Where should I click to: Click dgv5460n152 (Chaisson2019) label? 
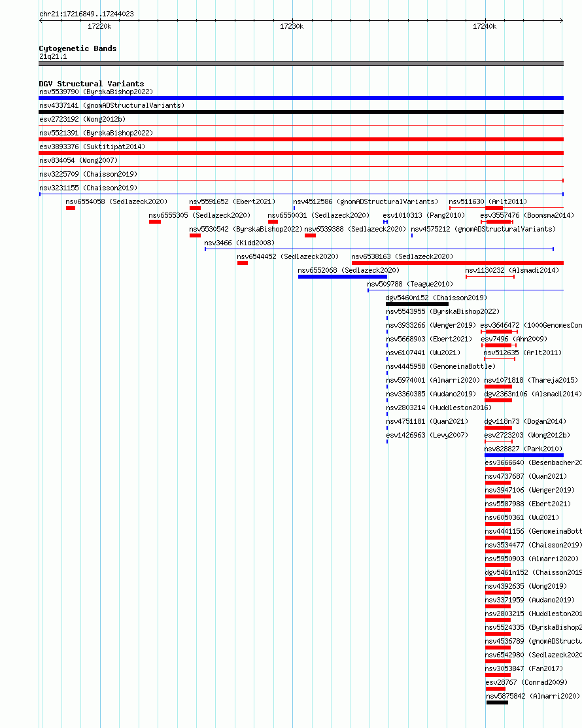(436, 298)
